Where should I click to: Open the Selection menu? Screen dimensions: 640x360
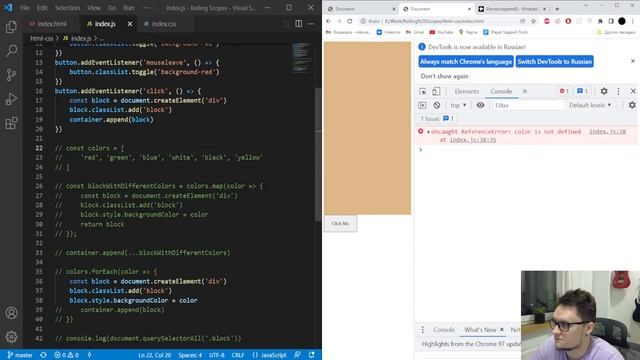pyautogui.click(x=67, y=8)
